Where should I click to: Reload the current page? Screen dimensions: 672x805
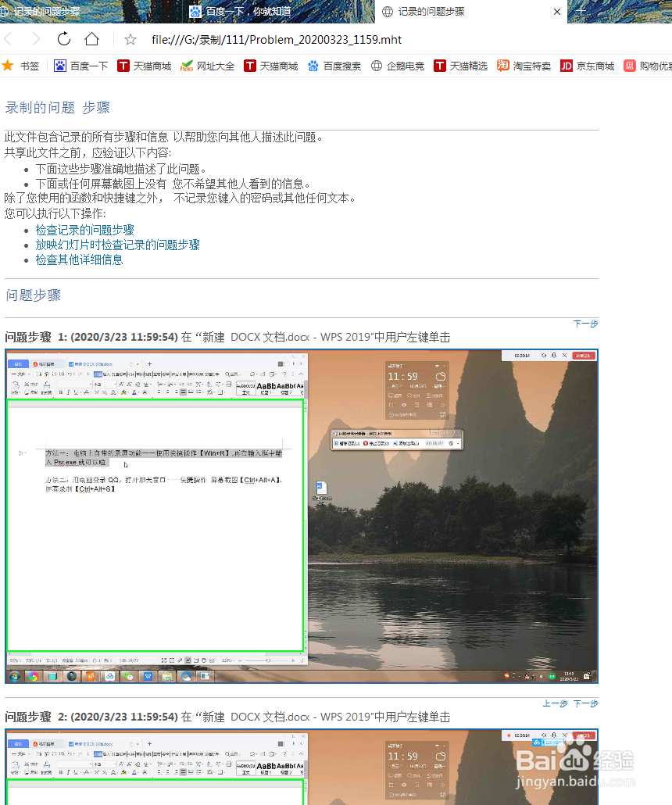pos(63,39)
